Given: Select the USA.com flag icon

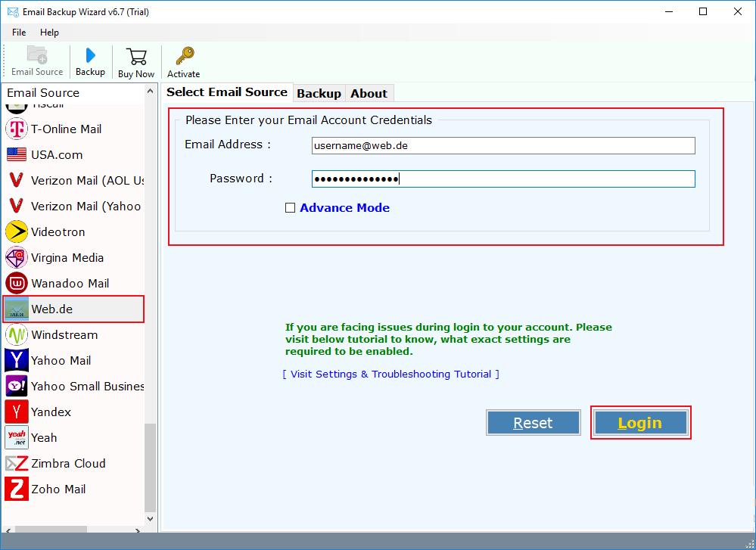Looking at the screenshot, I should [x=17, y=155].
